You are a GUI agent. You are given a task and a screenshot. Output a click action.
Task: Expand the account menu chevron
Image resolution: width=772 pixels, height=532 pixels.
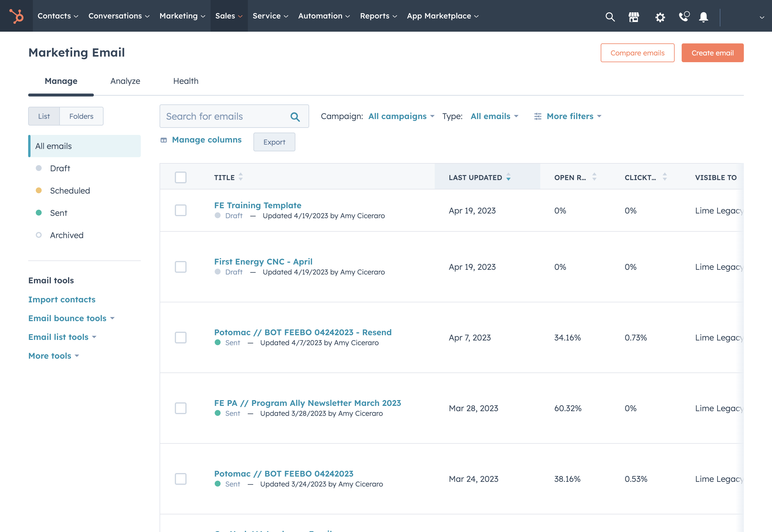762,17
